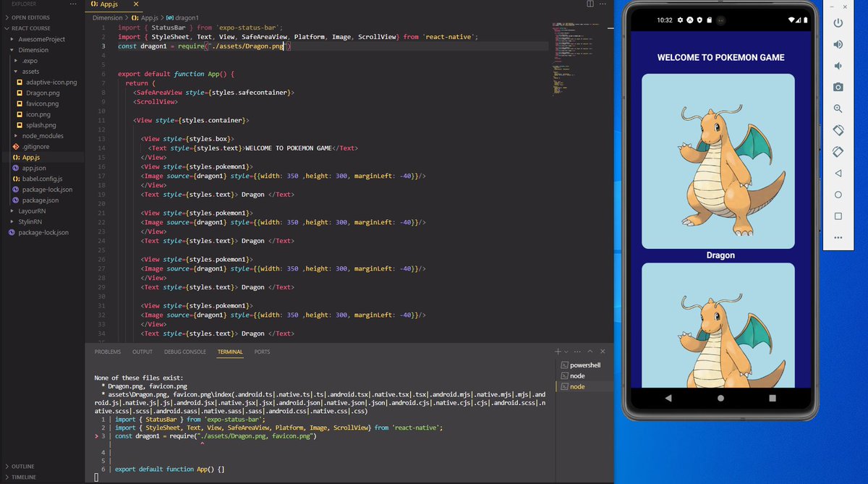The width and height of the screenshot is (868, 484).
Task: Collapse the Dimension folder
Action: 33,50
